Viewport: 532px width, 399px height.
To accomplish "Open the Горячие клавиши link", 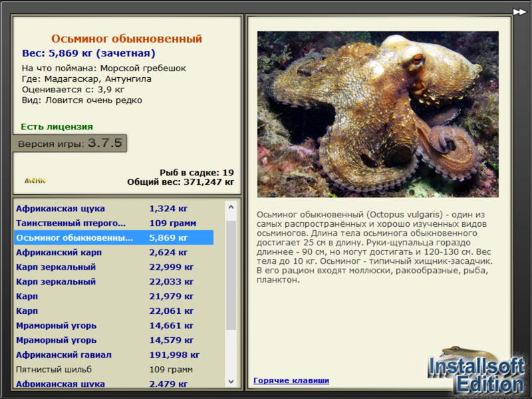I will click(x=291, y=380).
